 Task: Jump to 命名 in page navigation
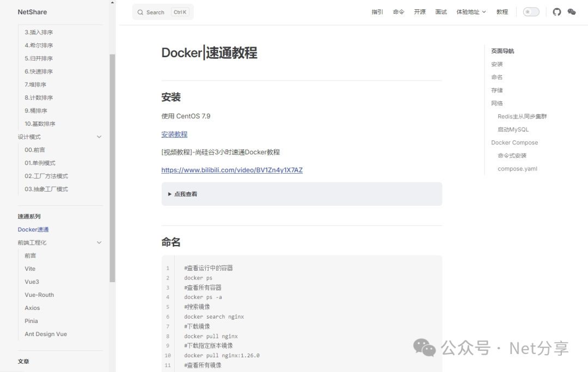point(497,77)
